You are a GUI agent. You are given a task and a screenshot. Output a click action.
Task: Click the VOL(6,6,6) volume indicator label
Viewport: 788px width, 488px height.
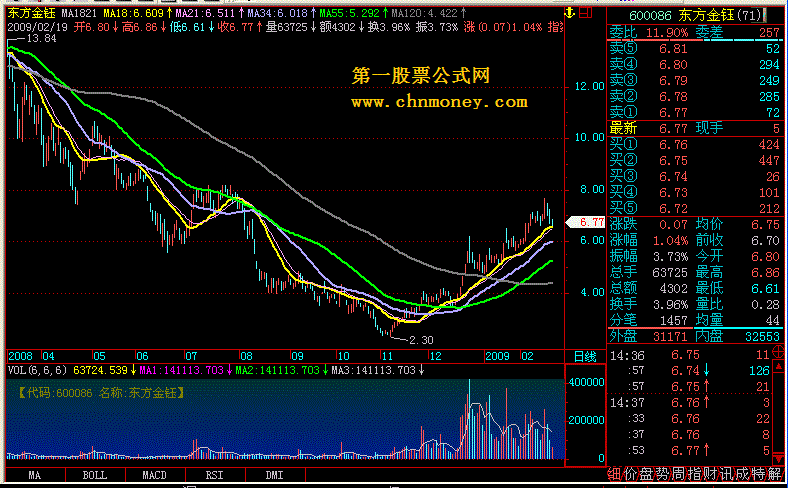[x=37, y=370]
